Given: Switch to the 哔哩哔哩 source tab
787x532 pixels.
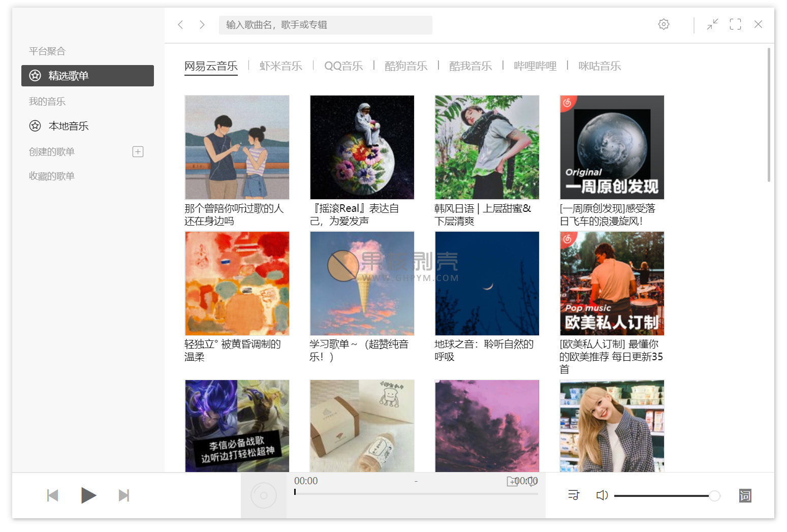Looking at the screenshot, I should [534, 66].
